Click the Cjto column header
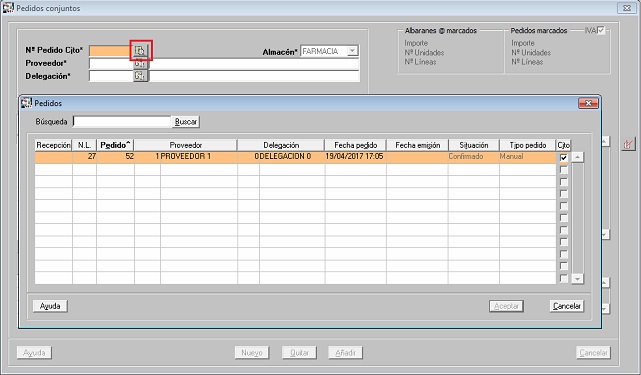Image resolution: width=641 pixels, height=375 pixels. click(563, 145)
